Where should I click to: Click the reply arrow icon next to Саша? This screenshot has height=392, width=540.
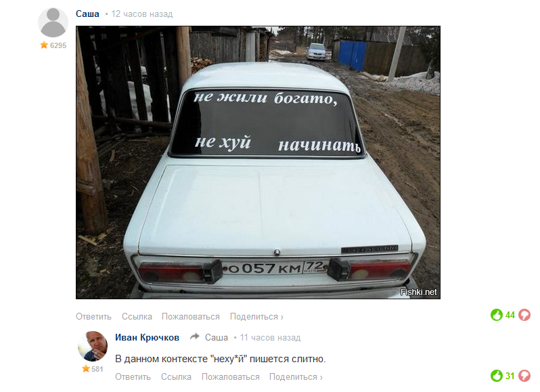(195, 336)
